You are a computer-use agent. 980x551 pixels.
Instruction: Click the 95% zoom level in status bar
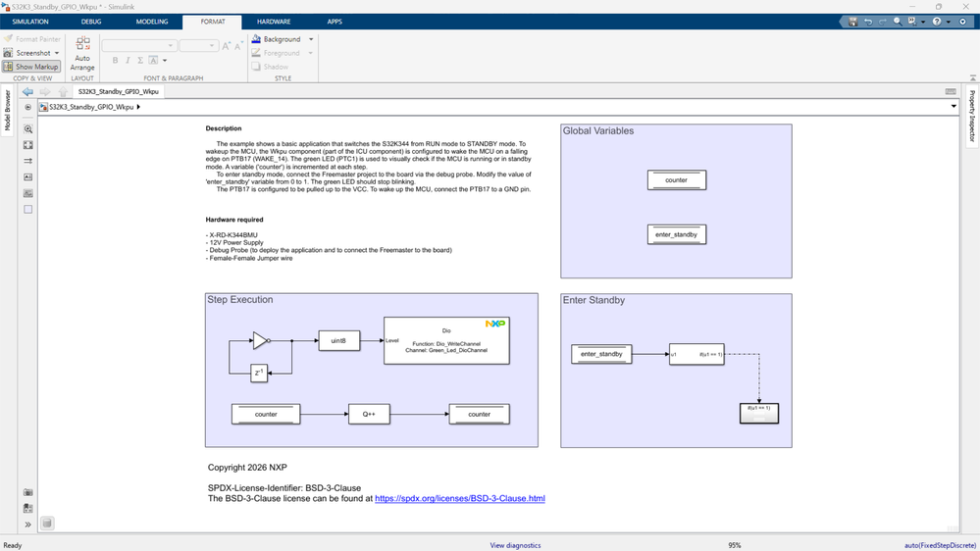[x=735, y=545]
